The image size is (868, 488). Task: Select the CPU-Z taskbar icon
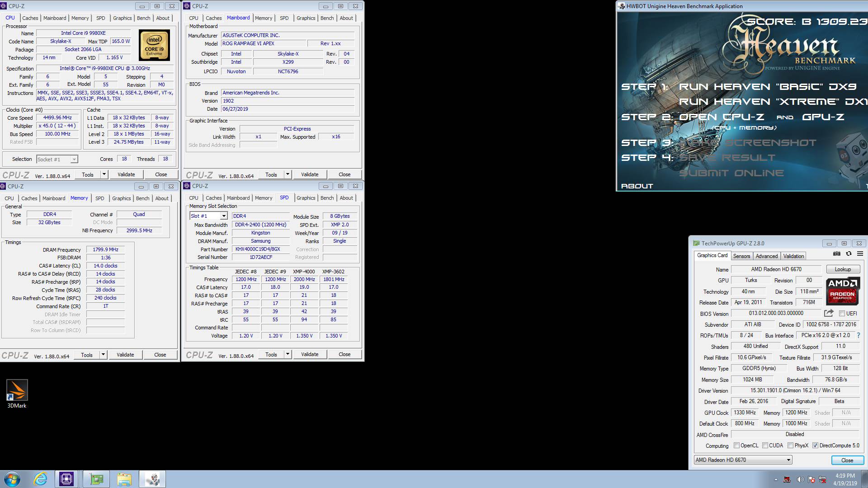[x=66, y=479]
